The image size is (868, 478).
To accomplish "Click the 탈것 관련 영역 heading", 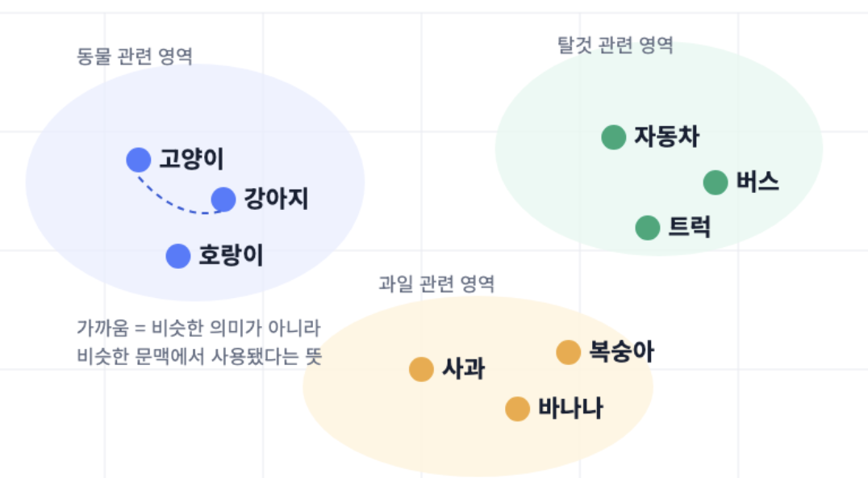I will (615, 45).
